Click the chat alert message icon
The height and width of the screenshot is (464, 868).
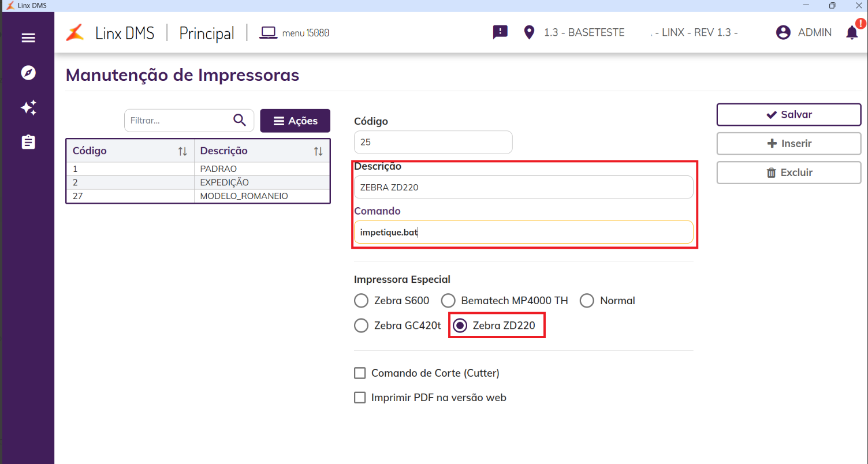(x=500, y=32)
